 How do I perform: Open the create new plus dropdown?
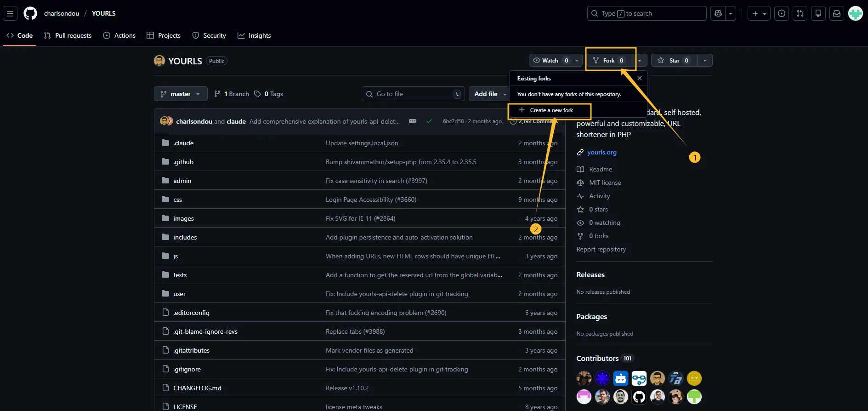pos(759,13)
